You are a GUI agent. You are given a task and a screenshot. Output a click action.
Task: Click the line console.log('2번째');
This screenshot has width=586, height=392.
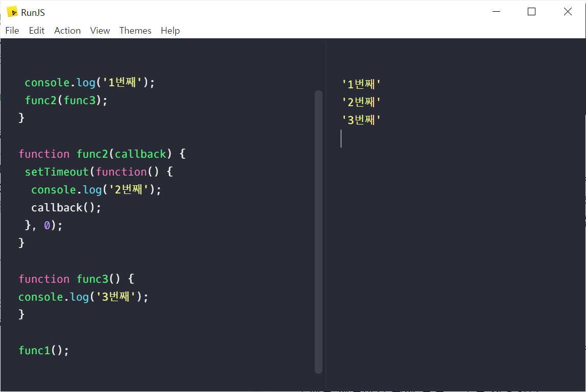(96, 190)
